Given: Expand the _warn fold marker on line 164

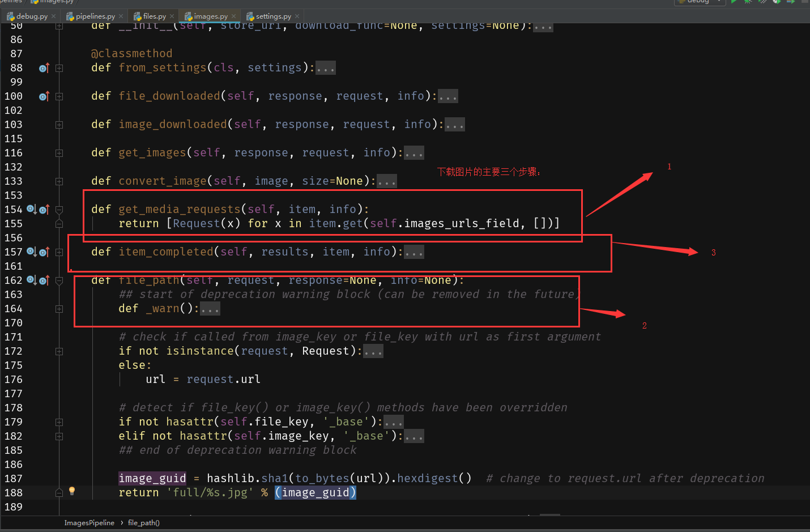Looking at the screenshot, I should [x=59, y=309].
